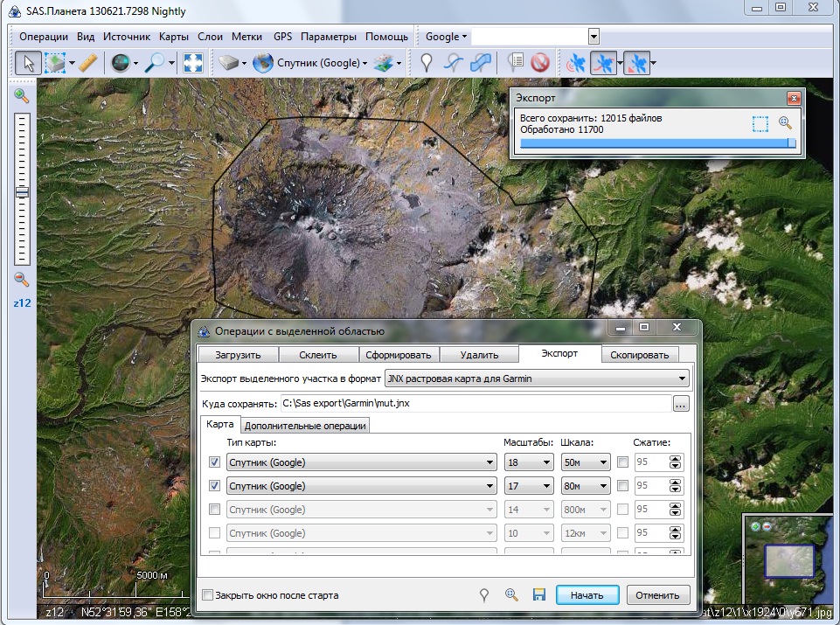Click the selection rectangle icon in Экспорт window
The width and height of the screenshot is (840, 625).
tap(760, 123)
